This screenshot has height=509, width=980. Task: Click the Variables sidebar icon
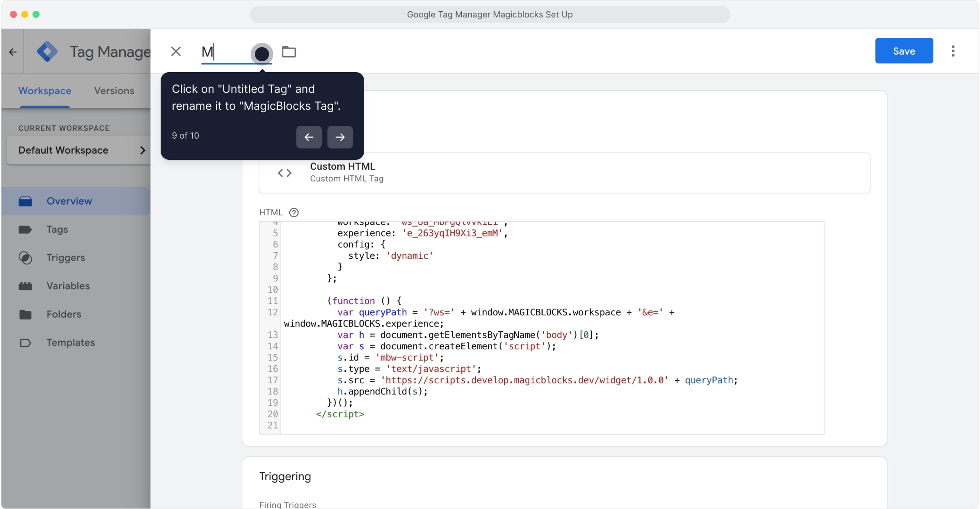(25, 286)
